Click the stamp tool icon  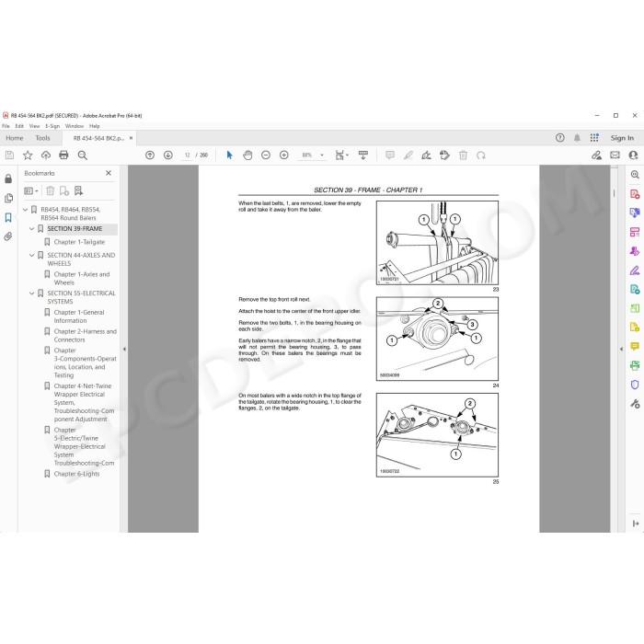444,155
